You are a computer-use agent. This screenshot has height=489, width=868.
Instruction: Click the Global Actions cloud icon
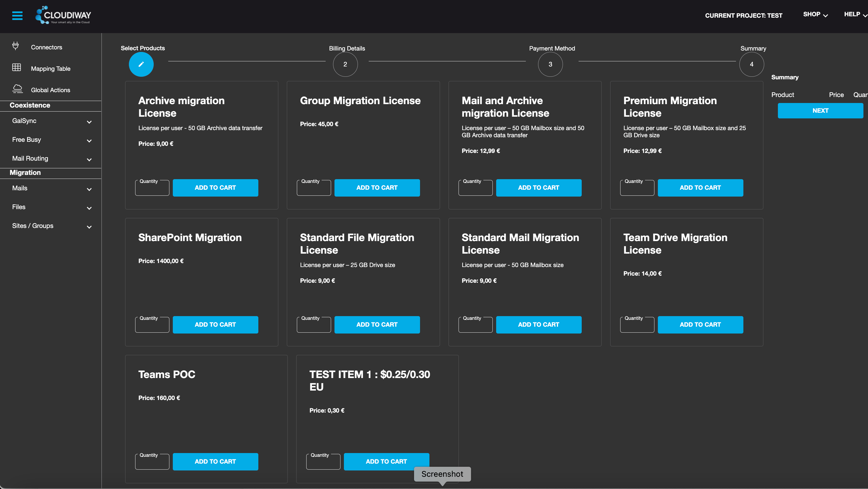click(x=17, y=89)
